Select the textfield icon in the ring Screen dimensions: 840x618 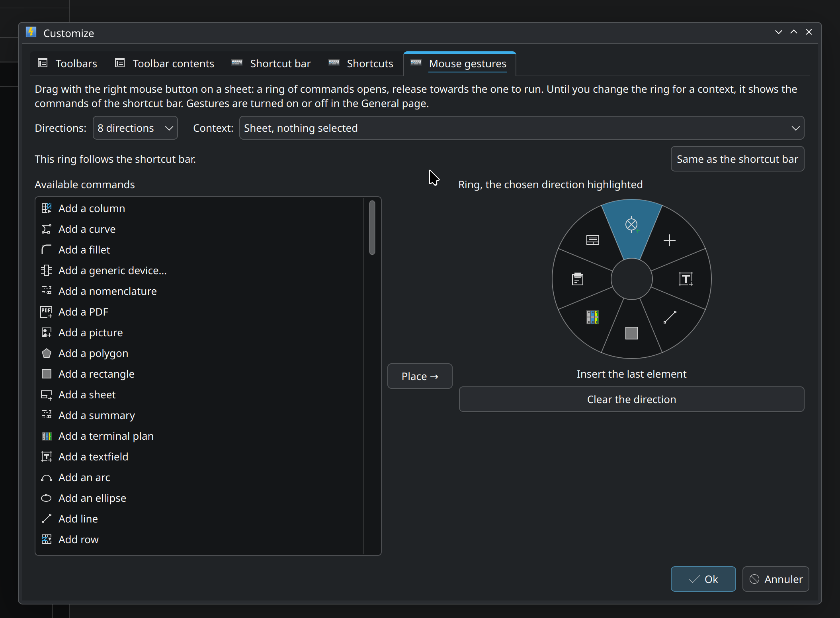click(x=686, y=279)
